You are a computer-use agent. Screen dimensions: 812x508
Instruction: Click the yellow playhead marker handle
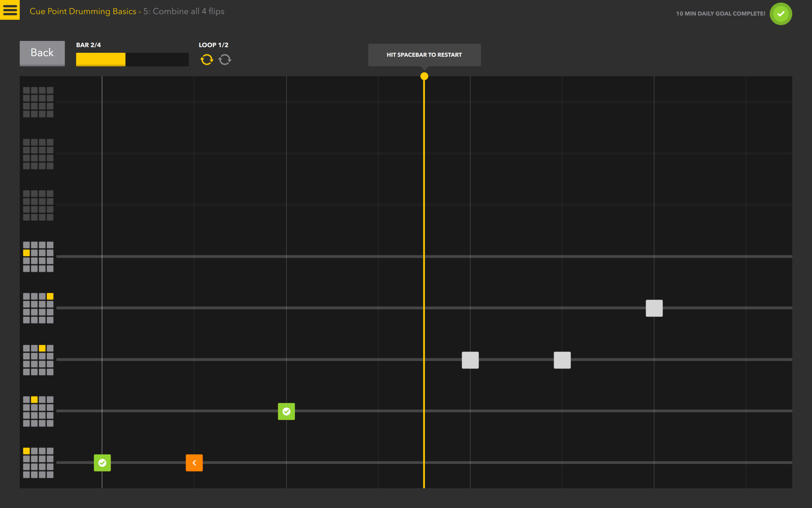(x=424, y=76)
